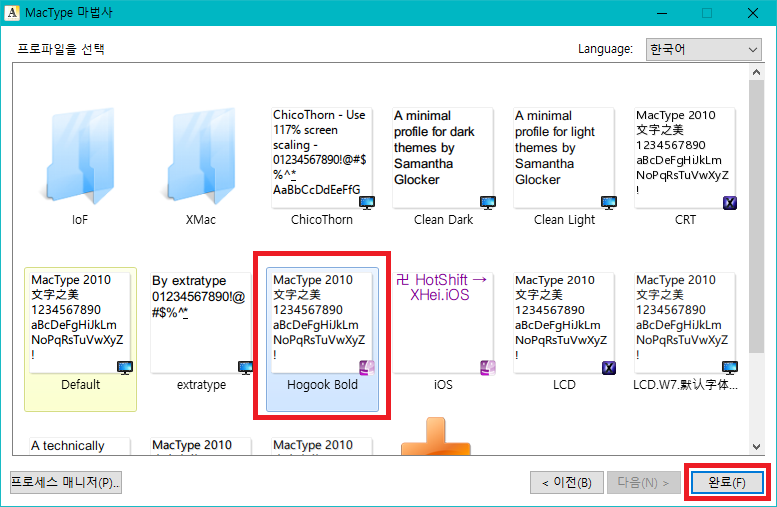Click monitor badge icon on ChicoThorn profile
Screen dimensions: 777x507
tap(367, 202)
